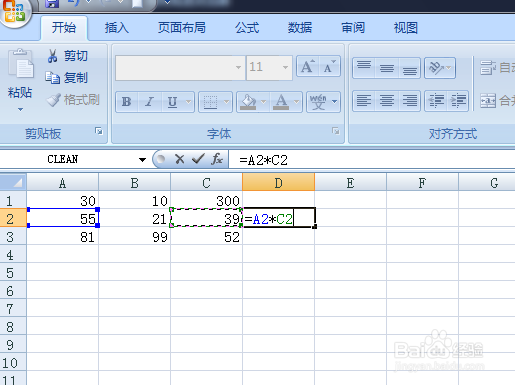Click the phonetic guide wén icon
515x385 pixels.
coord(318,102)
